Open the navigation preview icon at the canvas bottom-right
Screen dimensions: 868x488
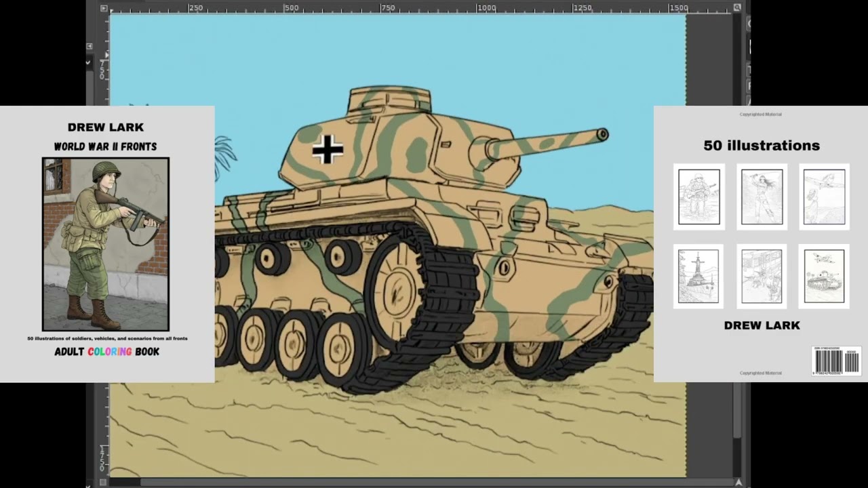coord(738,482)
